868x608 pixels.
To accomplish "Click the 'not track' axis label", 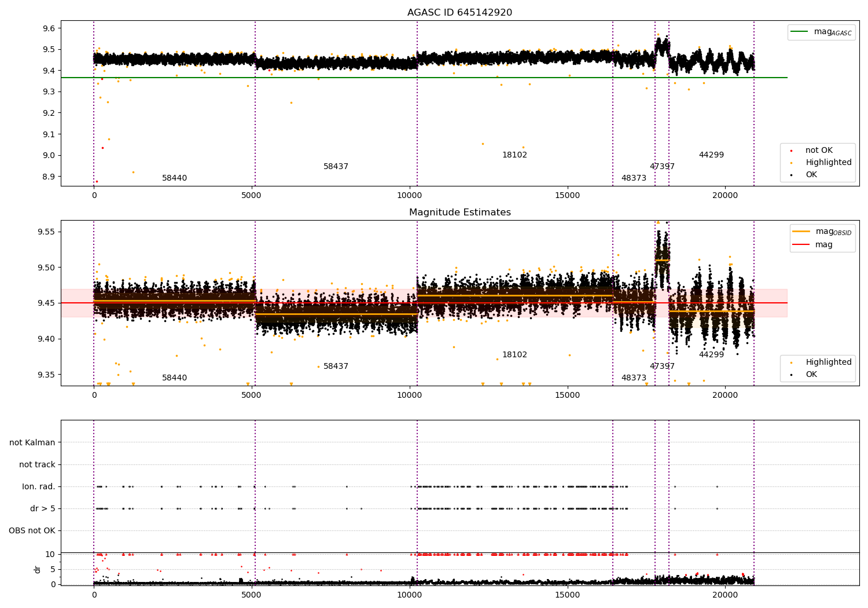I will tap(37, 465).
